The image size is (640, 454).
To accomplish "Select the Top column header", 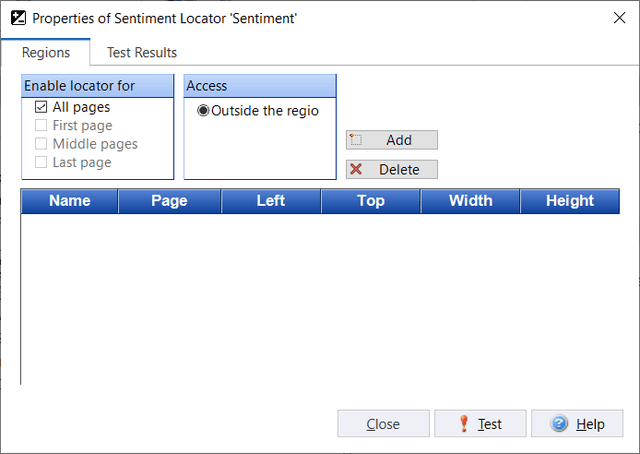I will pos(370,201).
